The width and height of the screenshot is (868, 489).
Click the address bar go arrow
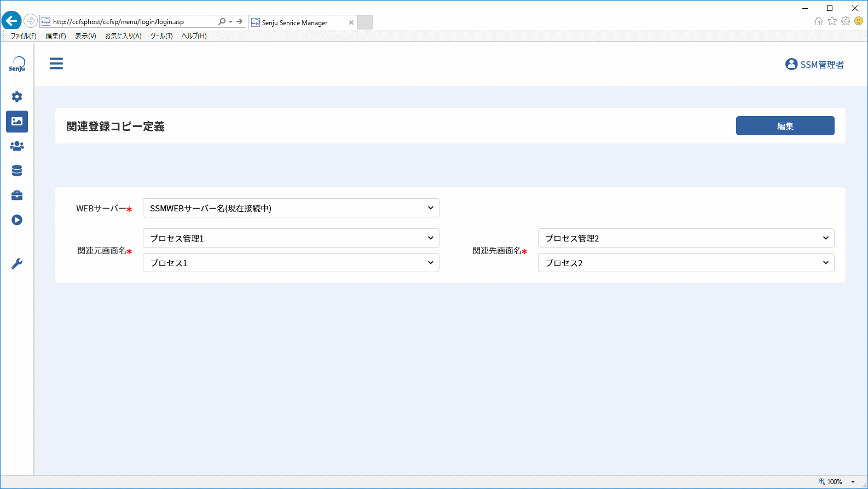239,21
